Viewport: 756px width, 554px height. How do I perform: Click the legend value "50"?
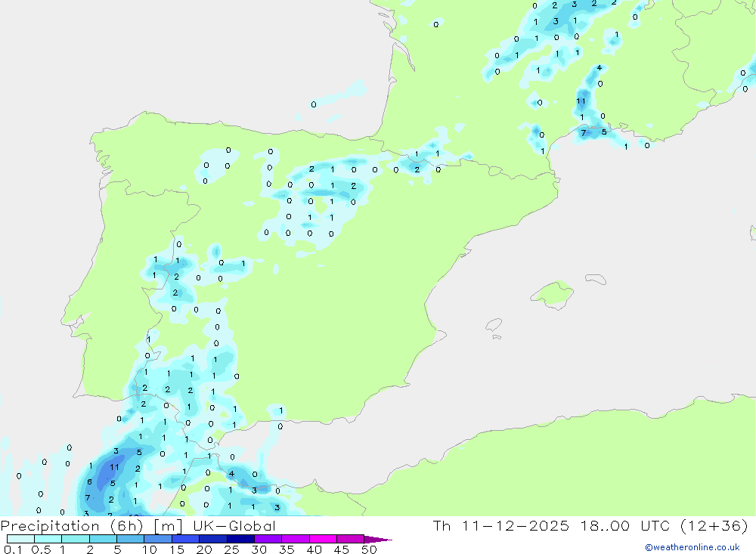click(369, 549)
